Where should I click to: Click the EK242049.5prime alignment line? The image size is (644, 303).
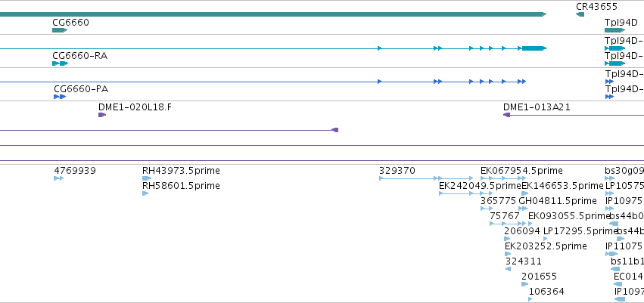coord(465,193)
